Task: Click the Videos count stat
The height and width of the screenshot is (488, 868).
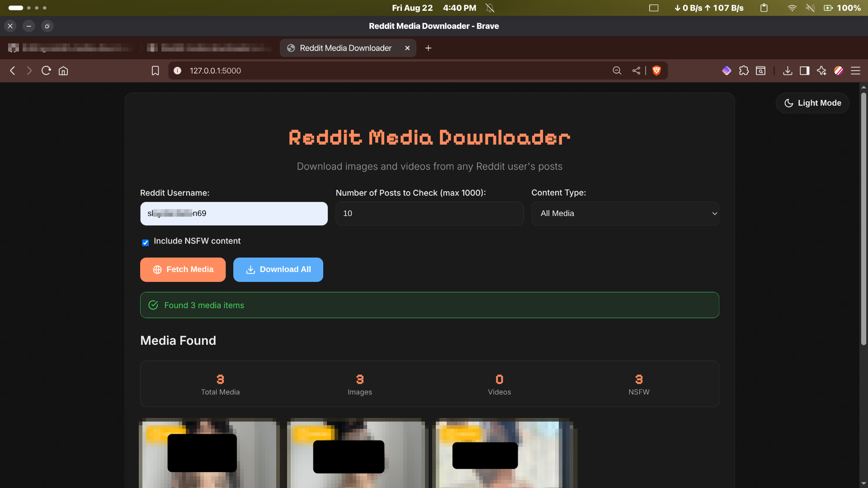Action: 499,385
